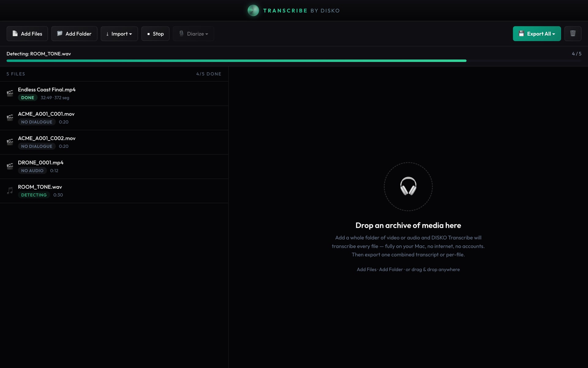Select DRONE_0001.mp4 file name
The width and height of the screenshot is (588, 368).
(41, 163)
